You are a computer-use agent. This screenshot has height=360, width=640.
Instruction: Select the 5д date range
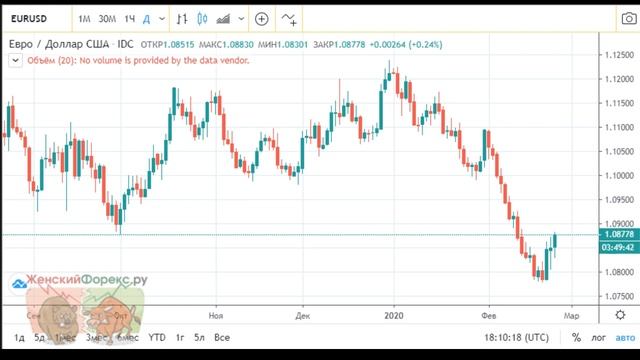coord(40,338)
